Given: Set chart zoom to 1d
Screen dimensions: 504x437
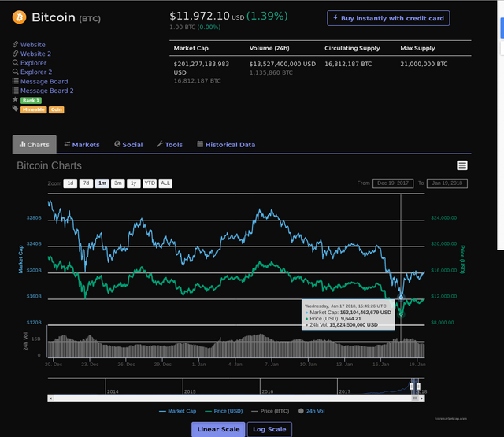Looking at the screenshot, I should pos(70,183).
